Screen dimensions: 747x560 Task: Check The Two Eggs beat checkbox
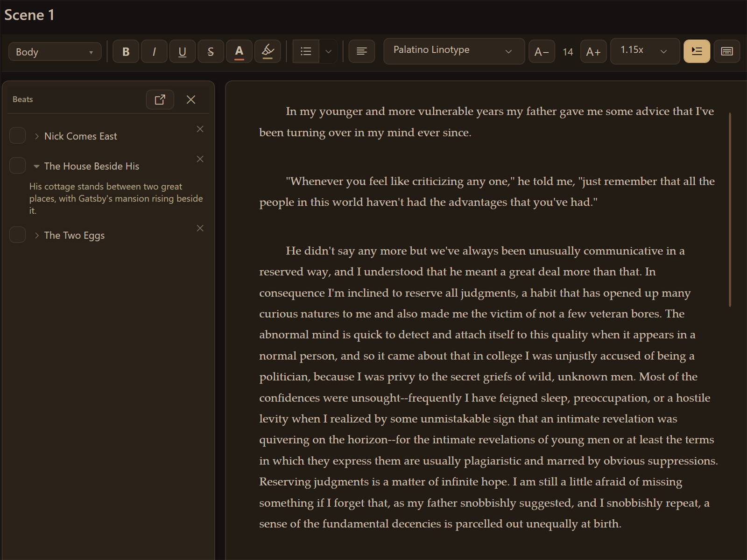(x=18, y=235)
